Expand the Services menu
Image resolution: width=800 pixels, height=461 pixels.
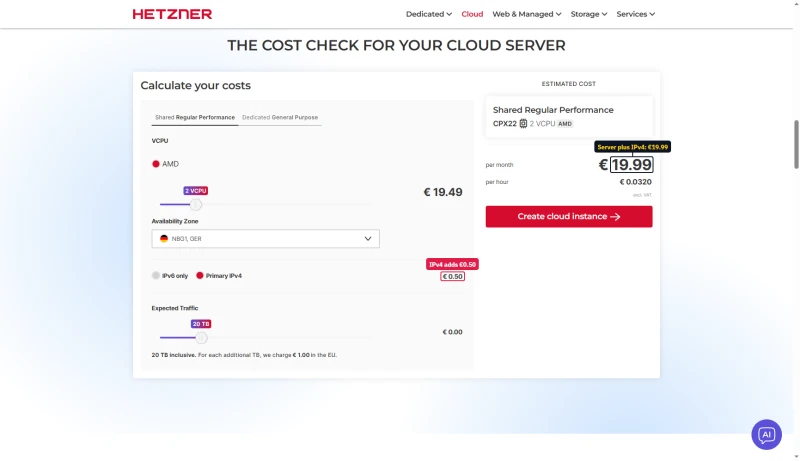pos(636,14)
